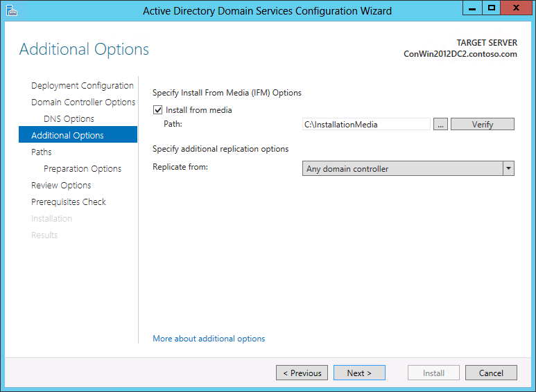This screenshot has width=536, height=392.
Task: Go to Prerequisites Check step
Action: pyautogui.click(x=69, y=202)
